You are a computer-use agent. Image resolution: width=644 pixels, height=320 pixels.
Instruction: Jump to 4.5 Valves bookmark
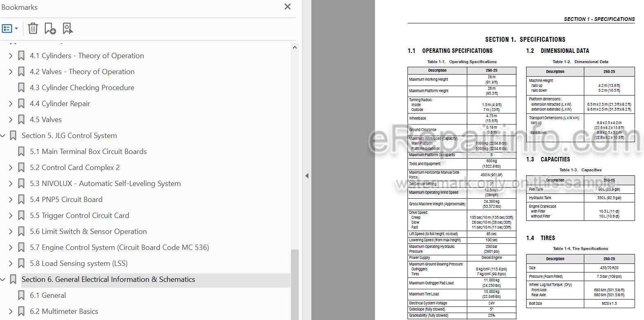coord(46,120)
